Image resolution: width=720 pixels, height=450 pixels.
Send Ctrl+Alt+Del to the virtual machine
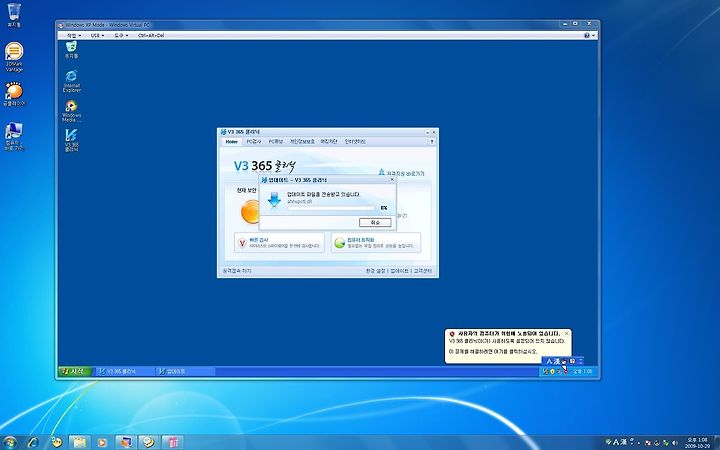pos(151,35)
